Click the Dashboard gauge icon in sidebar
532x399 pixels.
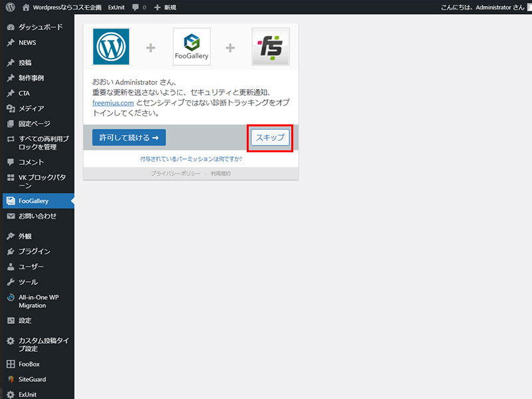[x=11, y=27]
